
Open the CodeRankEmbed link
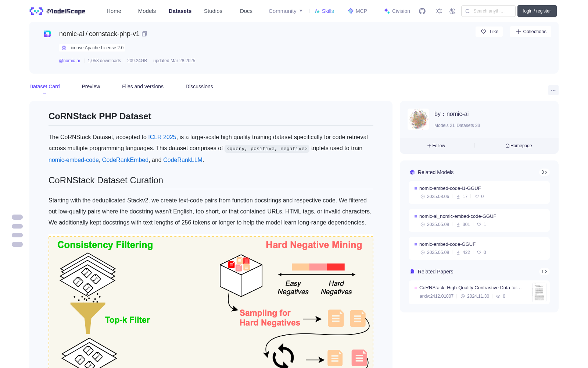[x=125, y=160]
